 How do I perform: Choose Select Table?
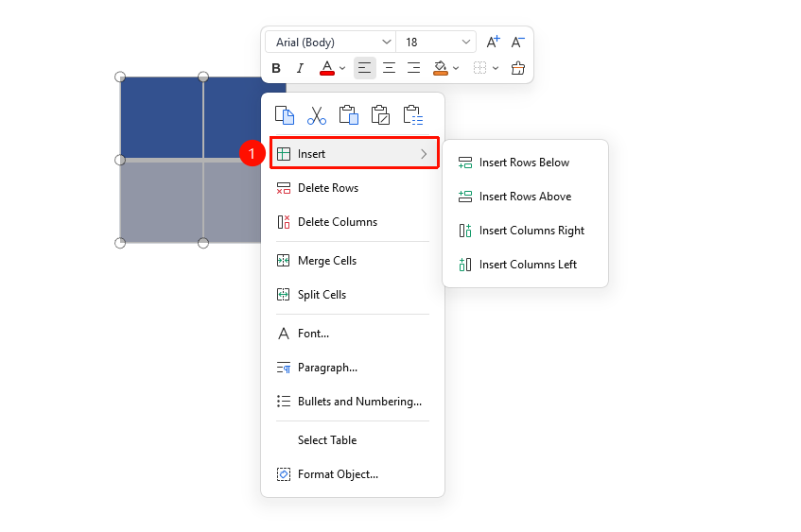tap(353, 440)
